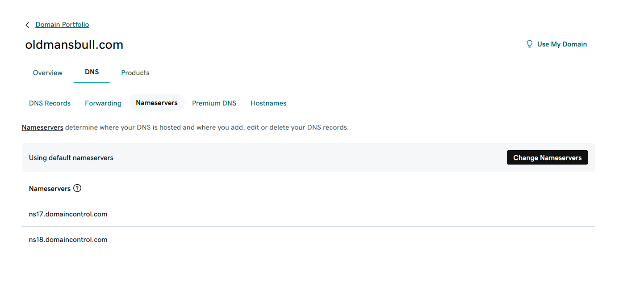Select the Nameservers pill tab

(x=156, y=102)
